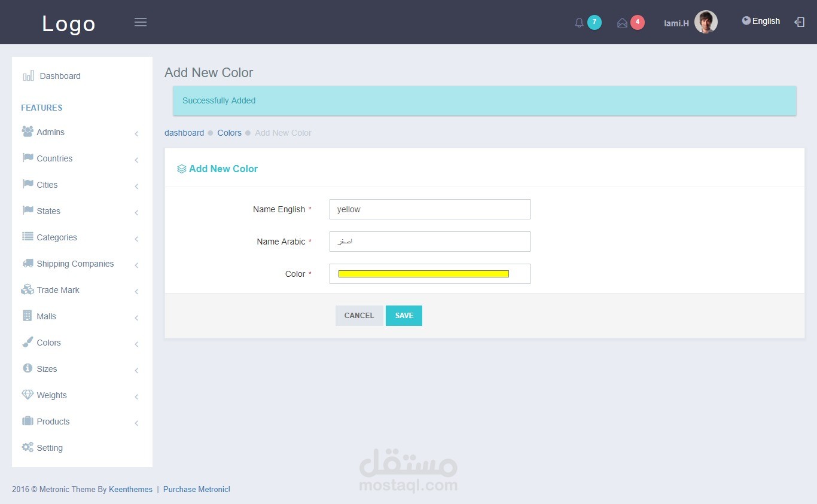The height and width of the screenshot is (504, 817).
Task: Expand the Weights menu arrow
Action: coord(136,396)
